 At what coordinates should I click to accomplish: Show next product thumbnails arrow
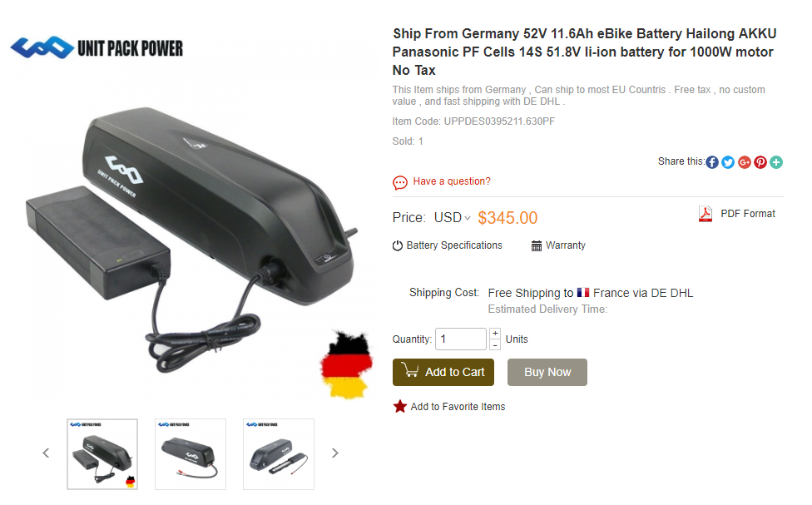335,453
